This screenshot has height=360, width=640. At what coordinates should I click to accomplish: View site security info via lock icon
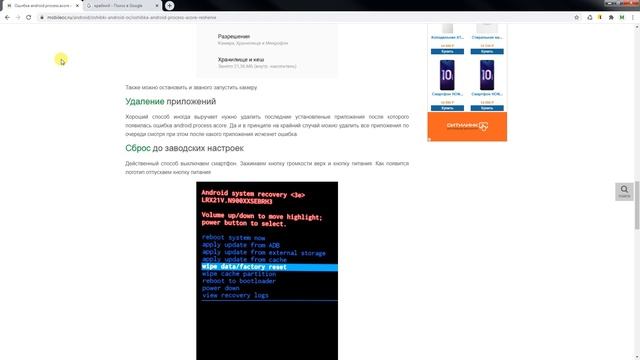click(x=42, y=18)
